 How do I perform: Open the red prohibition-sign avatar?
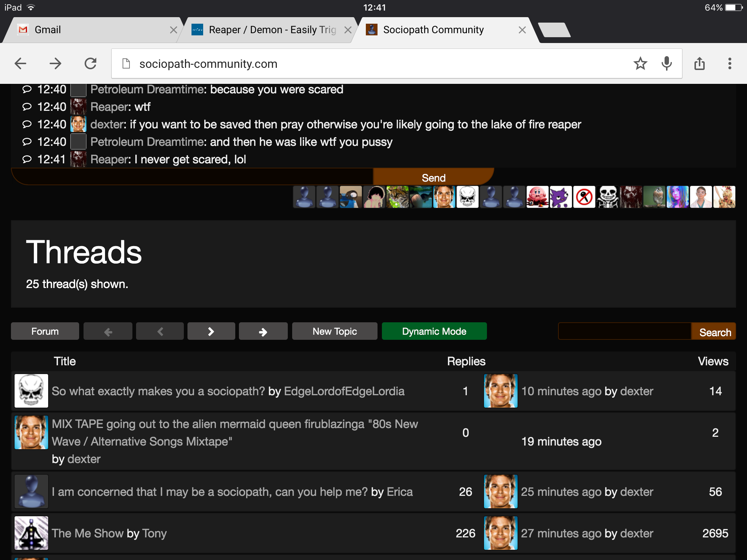click(x=584, y=197)
